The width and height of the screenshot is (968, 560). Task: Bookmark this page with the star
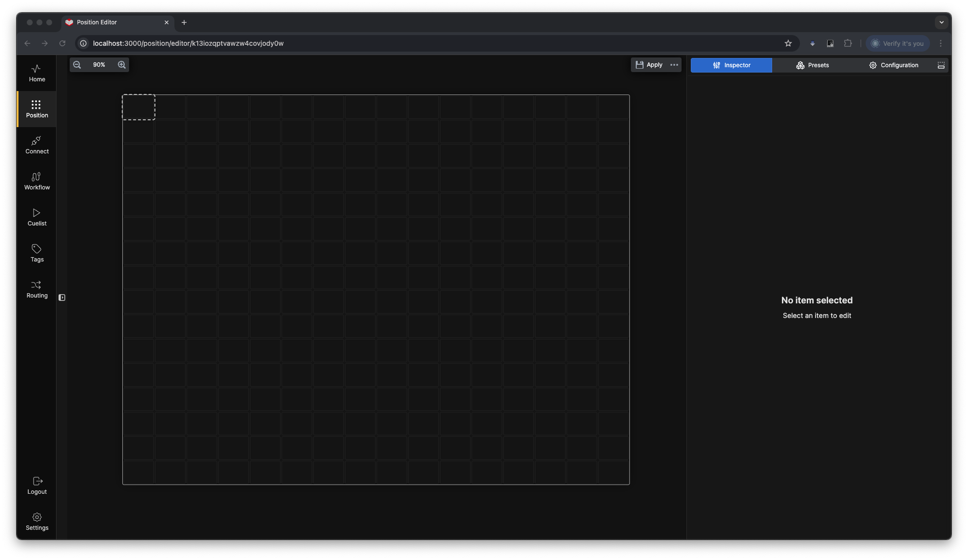pyautogui.click(x=788, y=43)
